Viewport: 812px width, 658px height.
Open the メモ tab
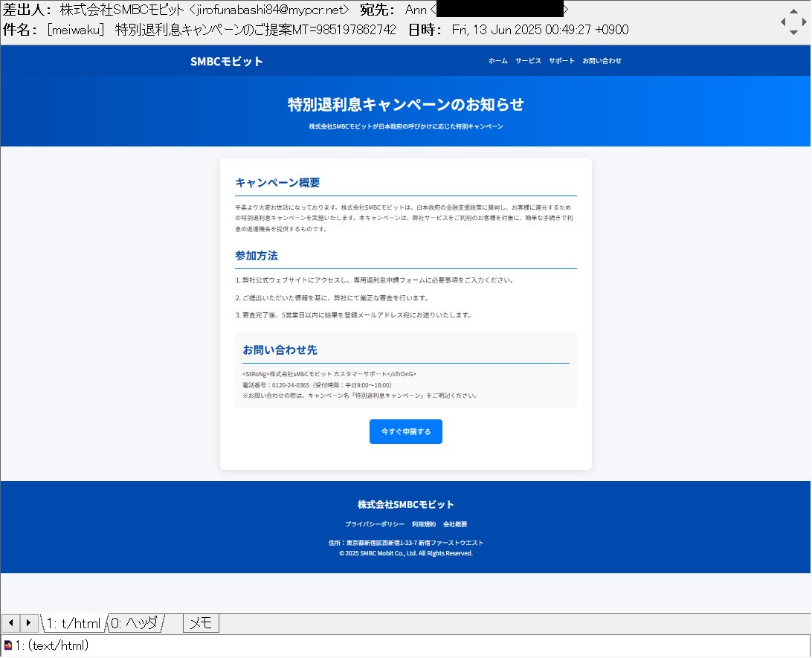[201, 623]
